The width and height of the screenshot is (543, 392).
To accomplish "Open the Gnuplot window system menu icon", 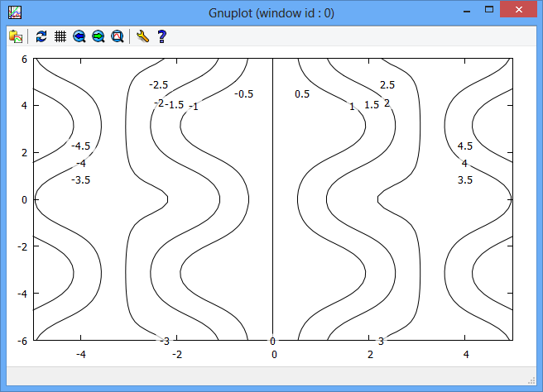I will pos(15,12).
